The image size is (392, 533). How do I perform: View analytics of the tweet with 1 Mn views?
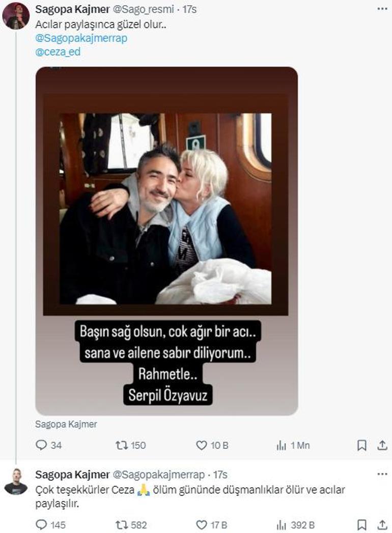tap(282, 445)
